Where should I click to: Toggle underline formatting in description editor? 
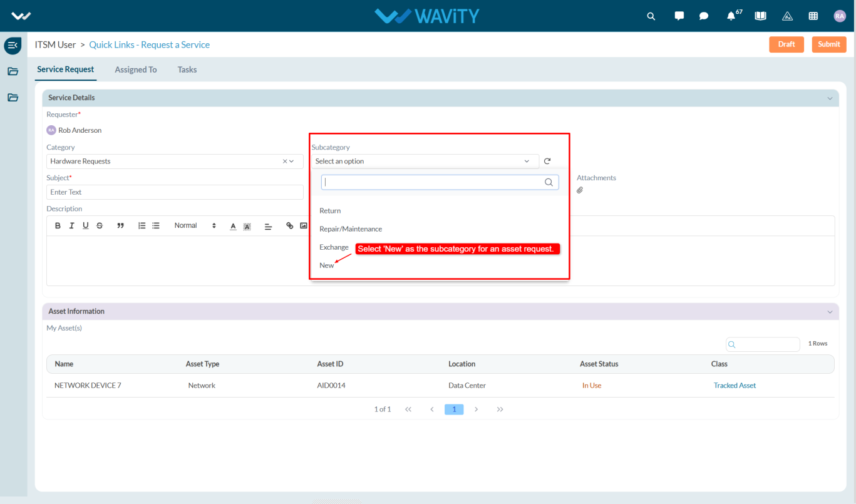click(85, 225)
